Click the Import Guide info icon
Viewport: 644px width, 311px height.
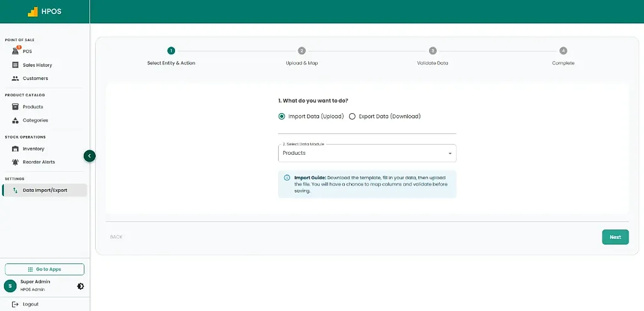(287, 178)
